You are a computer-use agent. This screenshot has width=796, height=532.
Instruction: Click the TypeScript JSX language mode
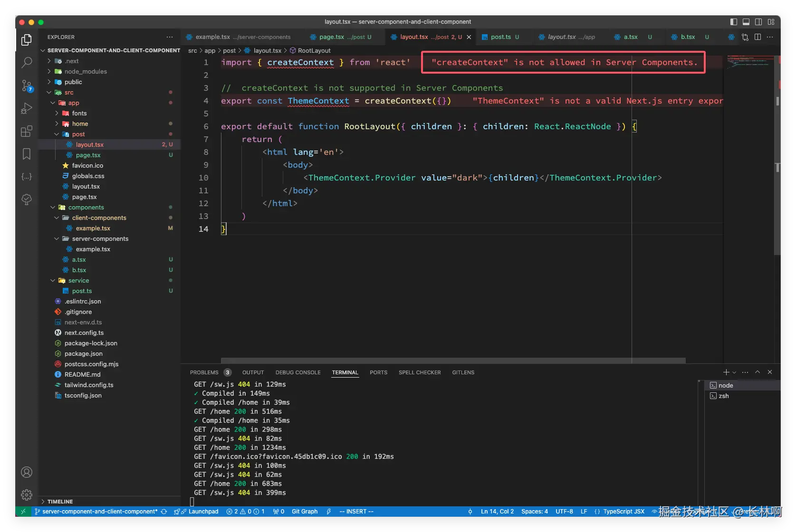point(623,512)
